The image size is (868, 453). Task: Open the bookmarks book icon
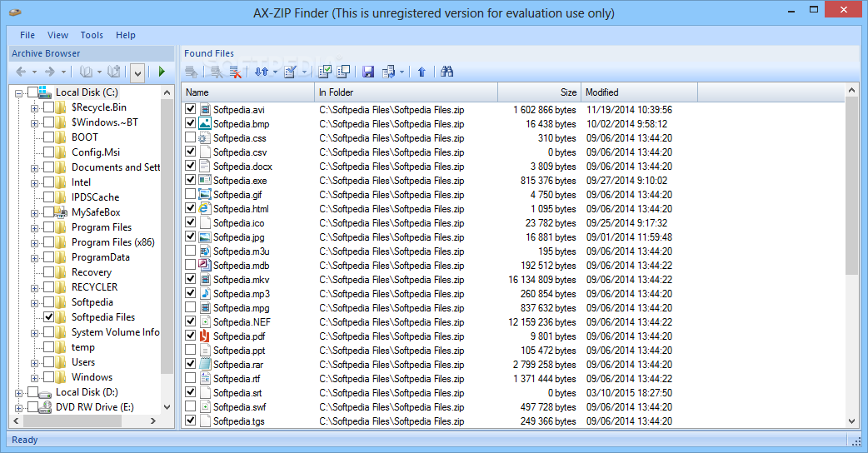[86, 72]
